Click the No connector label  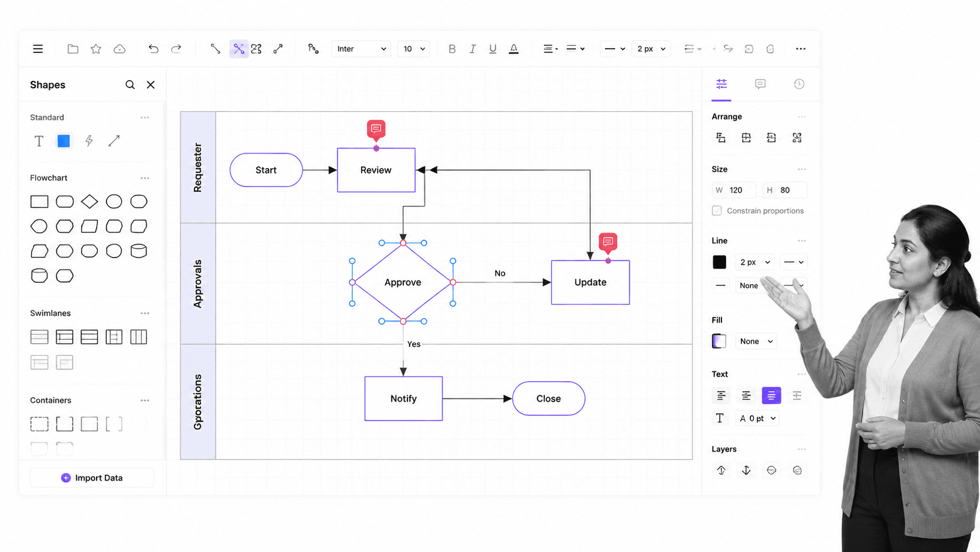click(500, 273)
